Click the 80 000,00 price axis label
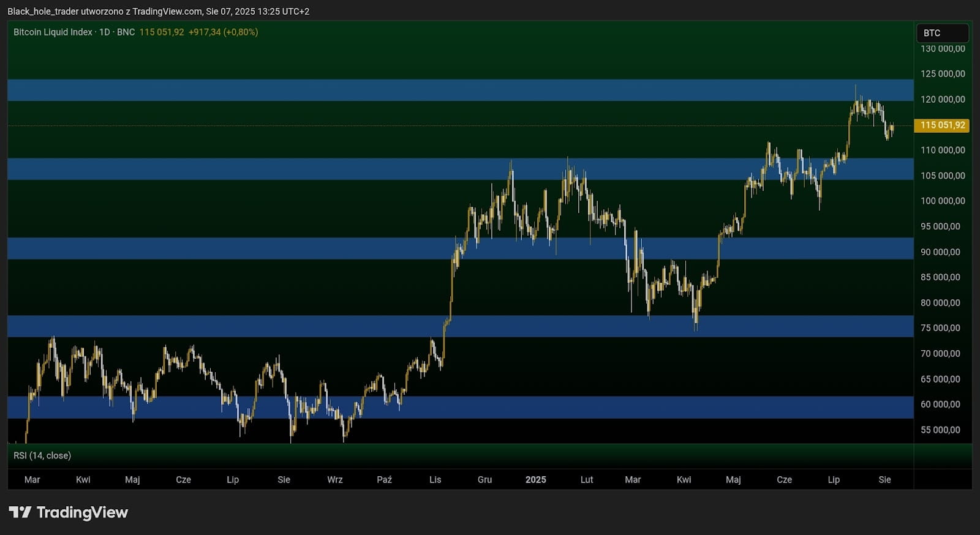The height and width of the screenshot is (535, 980). point(940,303)
